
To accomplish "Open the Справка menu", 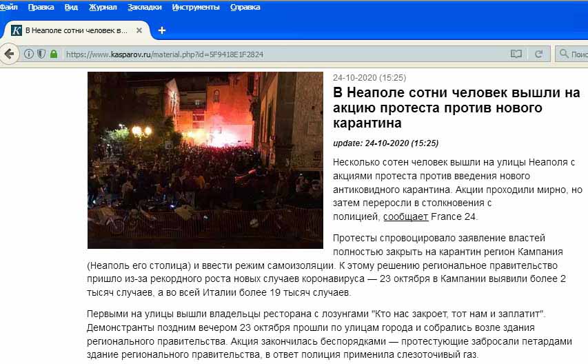I will click(245, 7).
